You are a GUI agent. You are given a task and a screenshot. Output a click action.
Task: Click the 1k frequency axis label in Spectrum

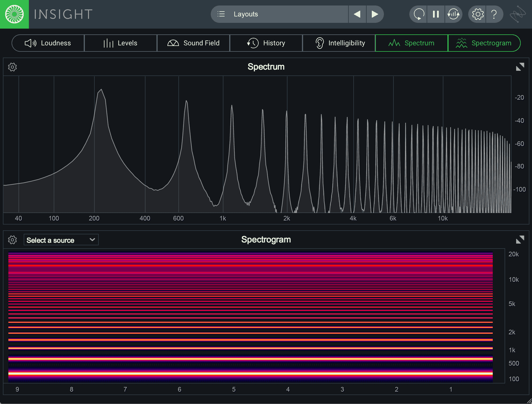[223, 218]
